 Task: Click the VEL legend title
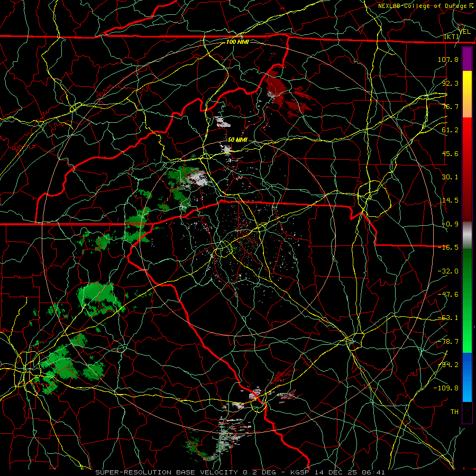(464, 32)
